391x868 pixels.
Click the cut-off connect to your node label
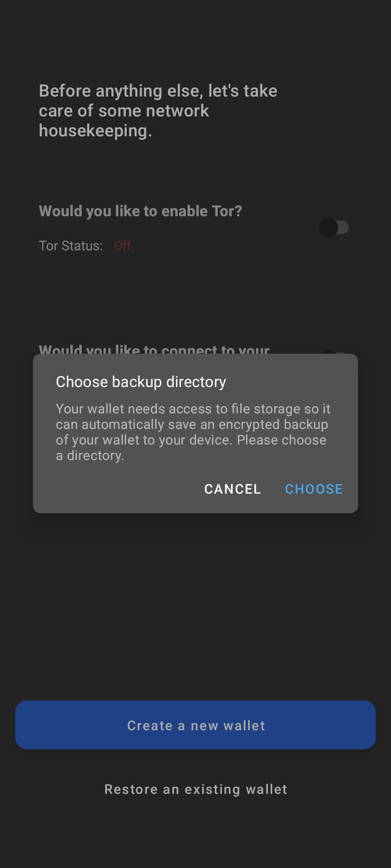click(154, 349)
